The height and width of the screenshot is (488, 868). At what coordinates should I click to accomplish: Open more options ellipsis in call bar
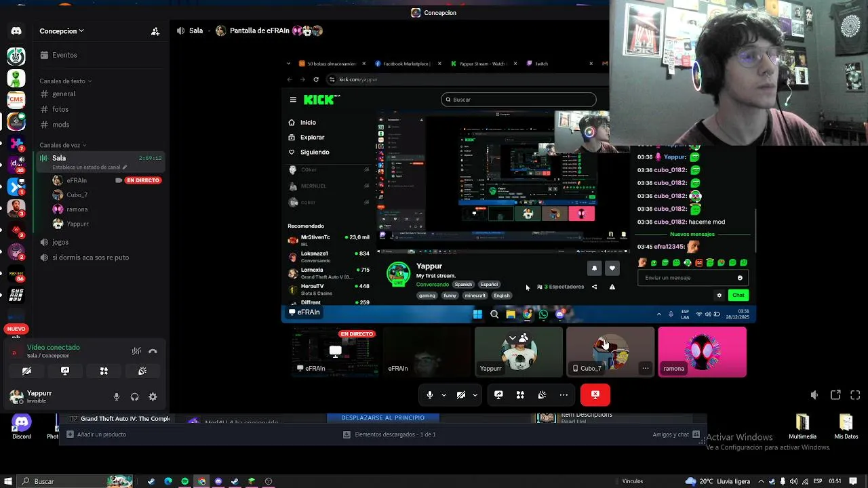[x=564, y=395]
